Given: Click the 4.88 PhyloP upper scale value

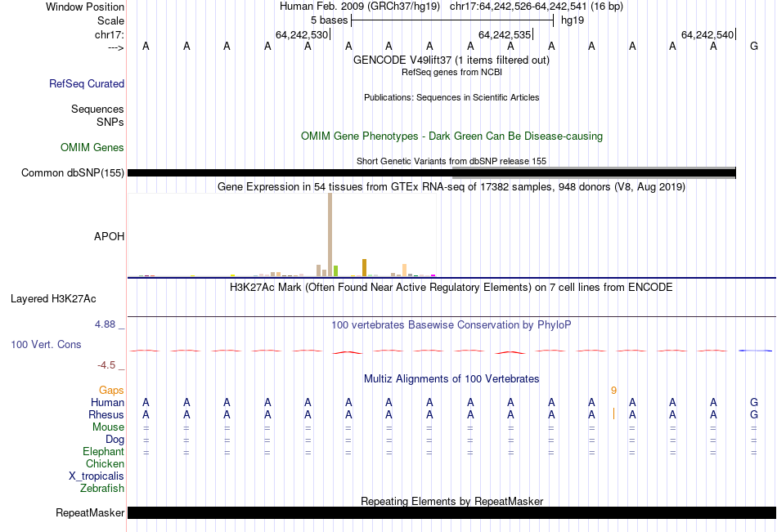Looking at the screenshot, I should pos(105,324).
